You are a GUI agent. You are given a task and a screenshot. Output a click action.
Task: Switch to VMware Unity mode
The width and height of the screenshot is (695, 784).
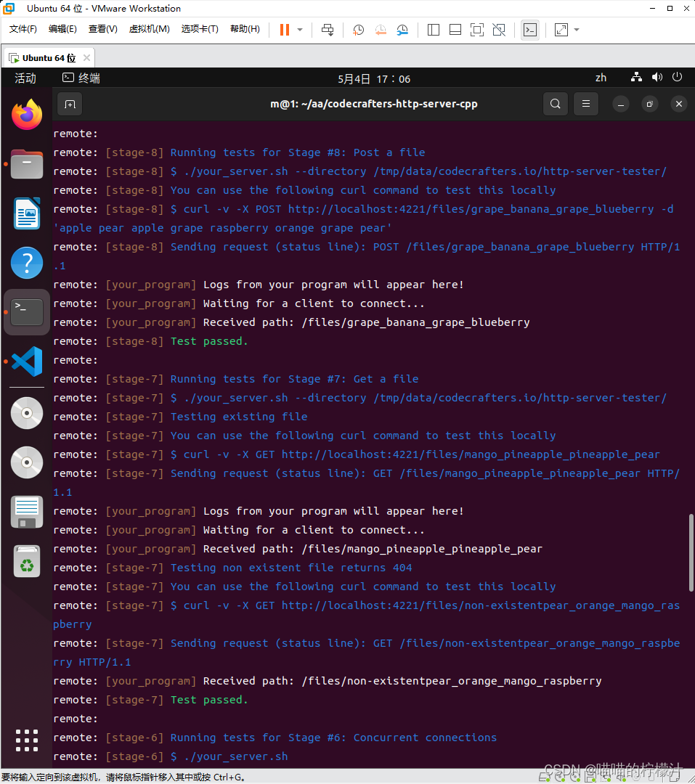[x=499, y=30]
